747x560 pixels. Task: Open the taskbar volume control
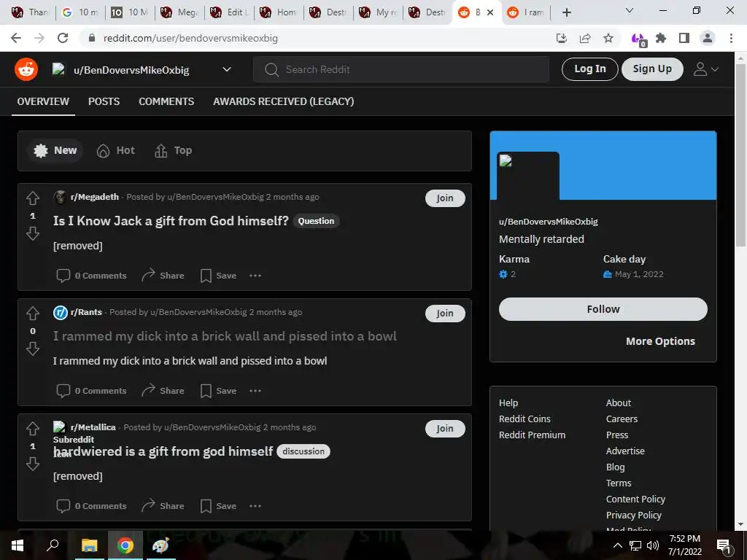coord(653,545)
